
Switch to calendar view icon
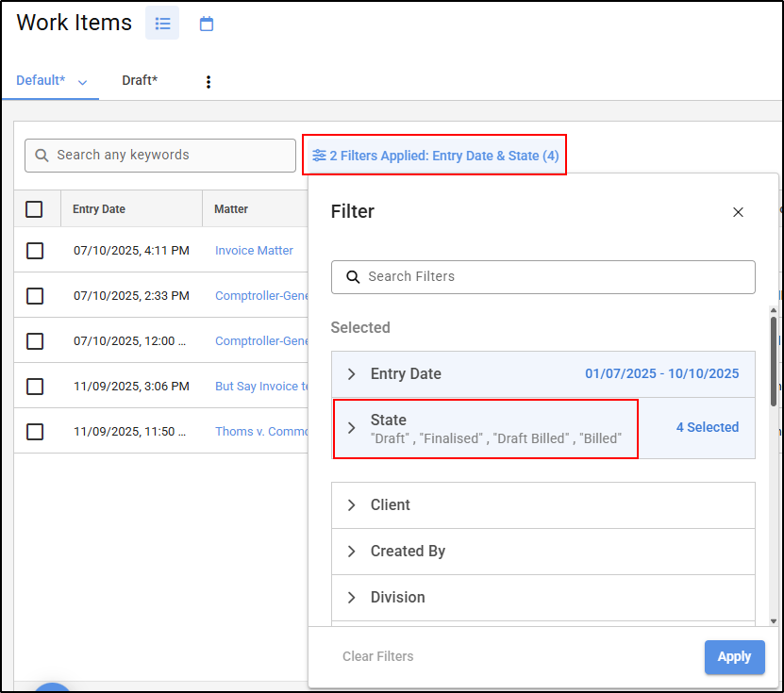coord(207,24)
